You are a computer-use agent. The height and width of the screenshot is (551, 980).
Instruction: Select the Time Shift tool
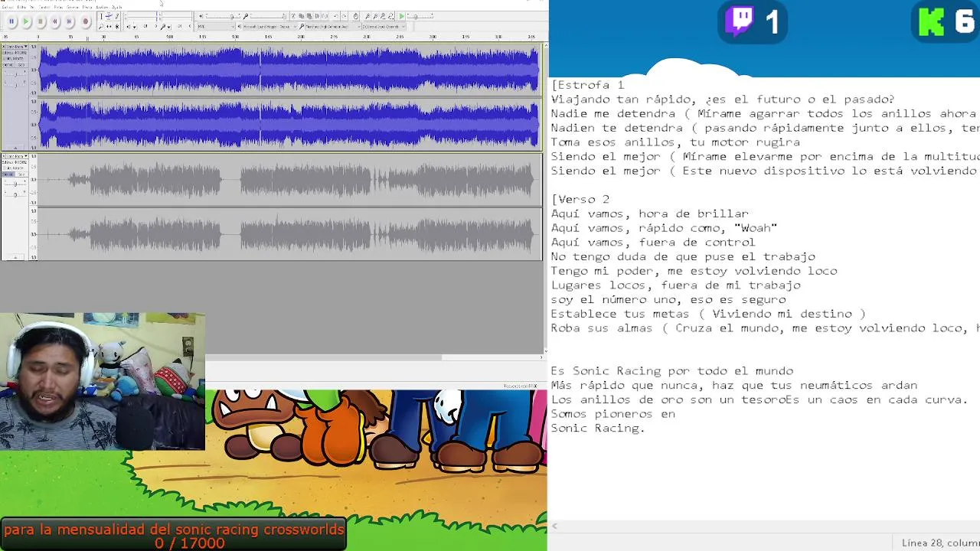[x=109, y=27]
